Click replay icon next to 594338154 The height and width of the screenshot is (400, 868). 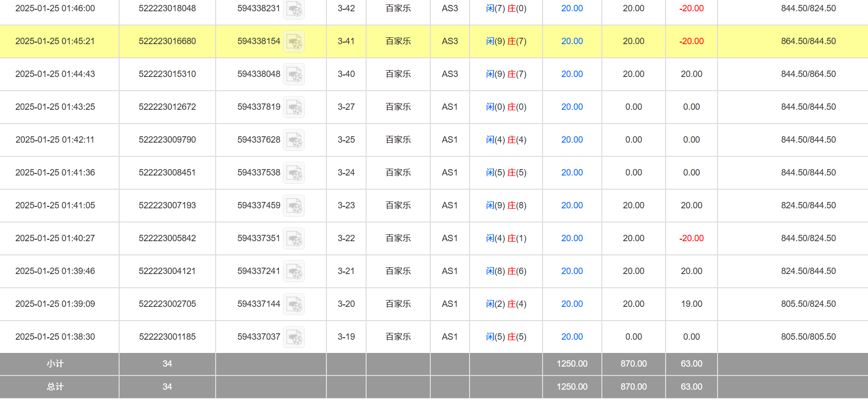294,42
